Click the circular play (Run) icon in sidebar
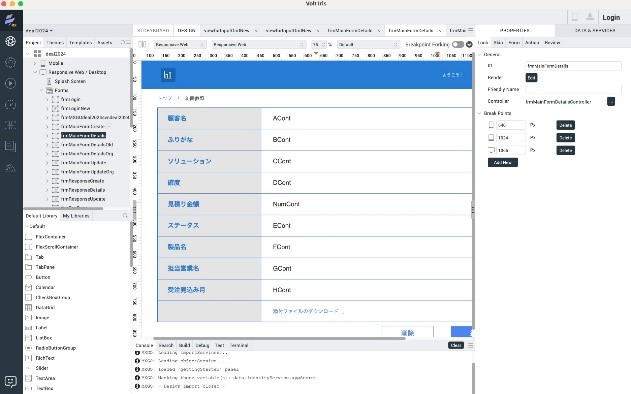The width and height of the screenshot is (631, 394). pyautogui.click(x=10, y=83)
